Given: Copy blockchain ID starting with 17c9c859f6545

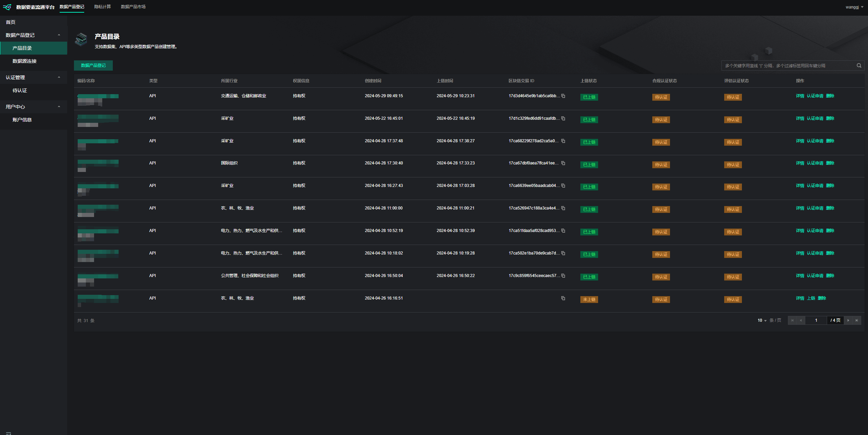Looking at the screenshot, I should coord(563,276).
